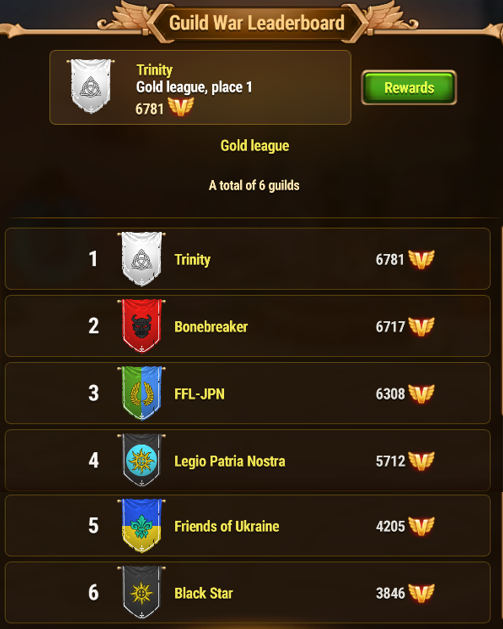The width and height of the screenshot is (503, 629).
Task: Click Trinity's white banner in header card
Action: 91,86
